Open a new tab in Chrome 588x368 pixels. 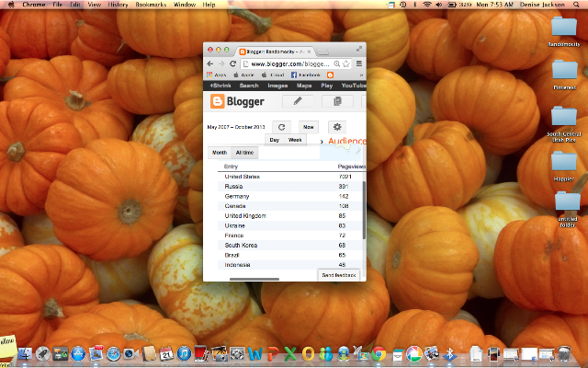point(322,52)
